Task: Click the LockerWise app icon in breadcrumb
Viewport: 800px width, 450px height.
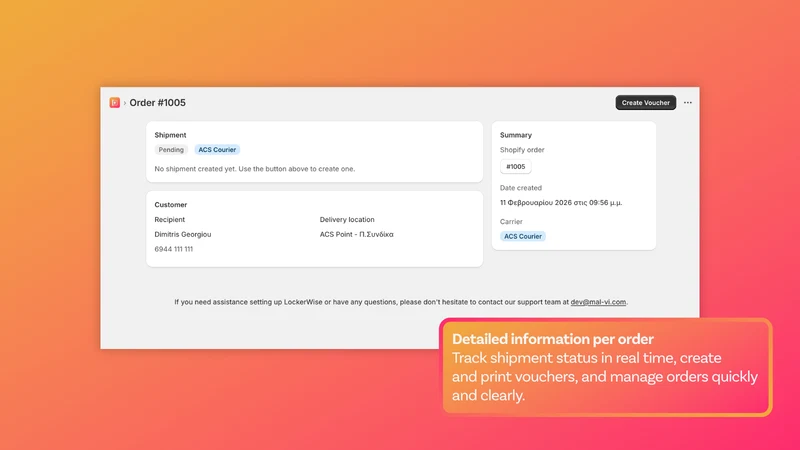Action: [x=115, y=103]
